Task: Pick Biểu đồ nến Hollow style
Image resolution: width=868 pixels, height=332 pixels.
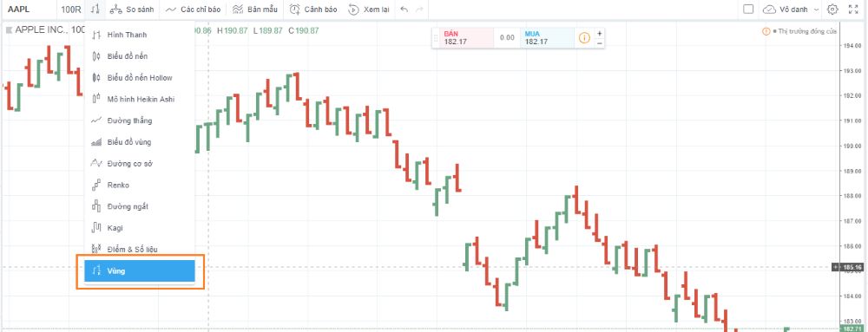Action: click(140, 78)
